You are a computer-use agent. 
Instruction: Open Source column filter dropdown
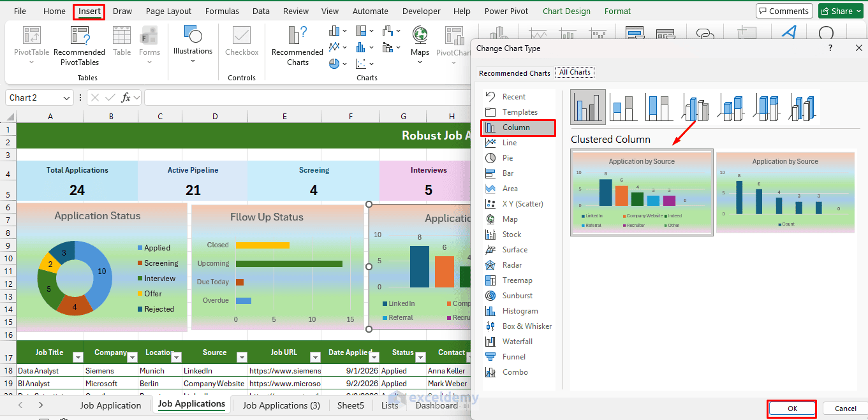[242, 357]
